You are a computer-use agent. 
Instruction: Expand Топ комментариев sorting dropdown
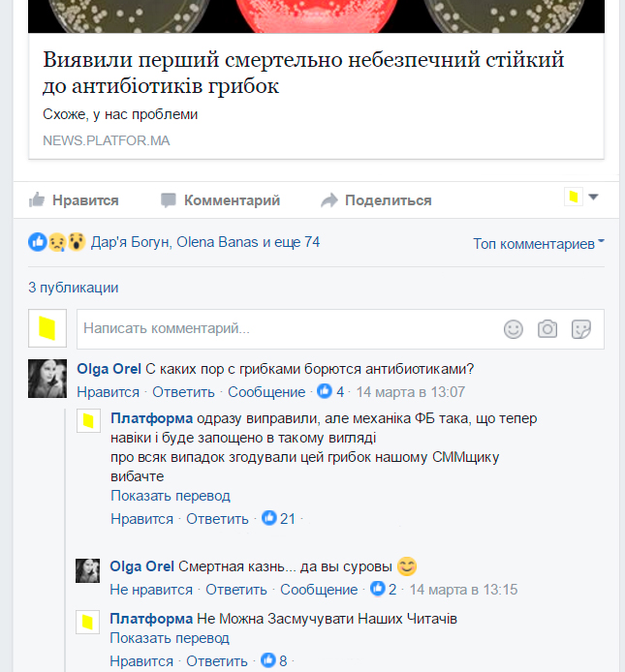[539, 244]
